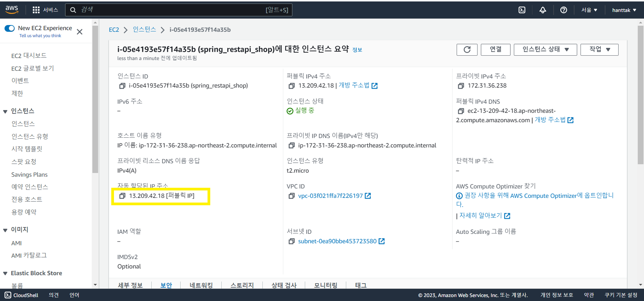The height and width of the screenshot is (301, 644).
Task: Switch to the 세부 정보 tab
Action: 130,285
